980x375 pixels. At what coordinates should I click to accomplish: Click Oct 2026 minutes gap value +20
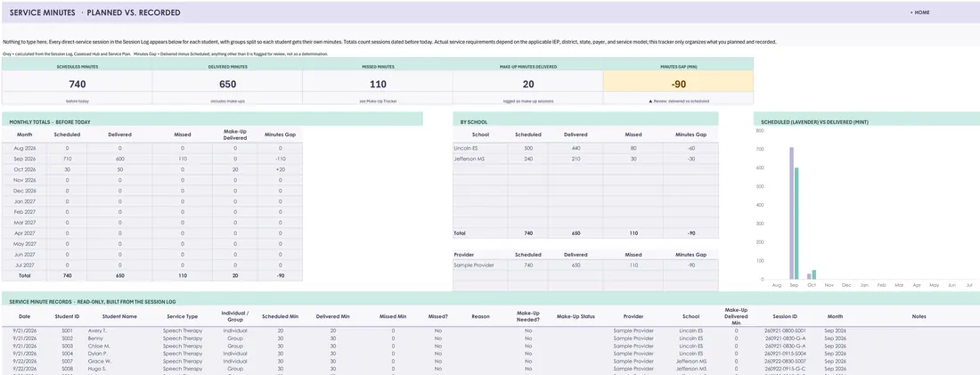pyautogui.click(x=280, y=169)
